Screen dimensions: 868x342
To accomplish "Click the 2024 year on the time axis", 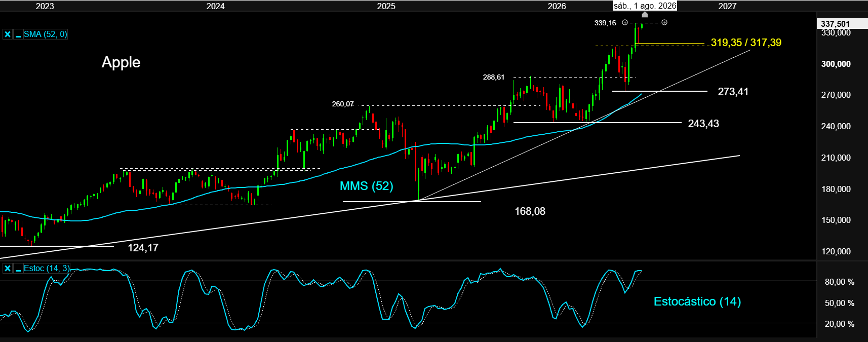I will click(216, 6).
